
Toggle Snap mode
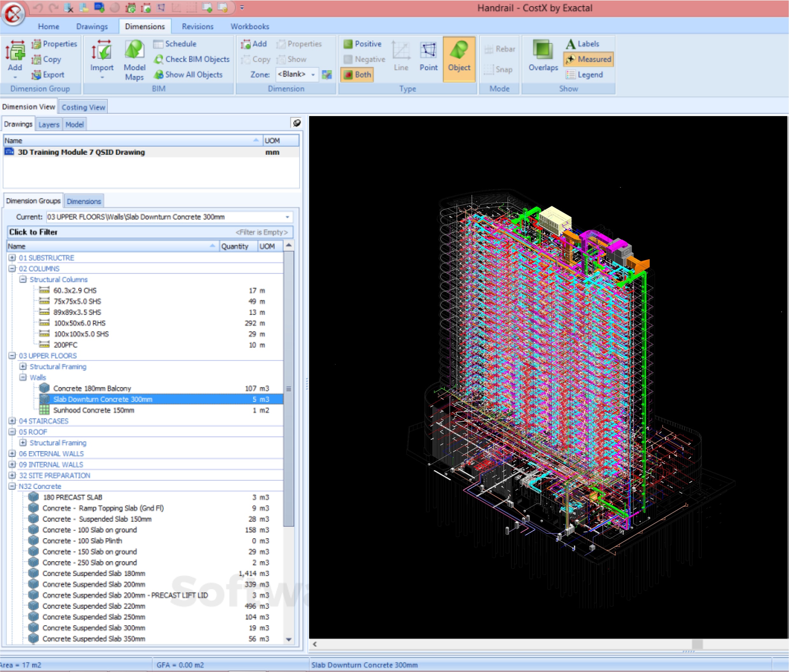pos(498,70)
